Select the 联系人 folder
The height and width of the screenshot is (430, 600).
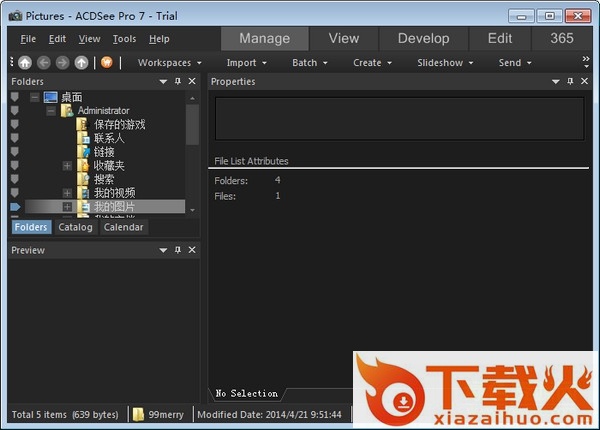tap(109, 138)
